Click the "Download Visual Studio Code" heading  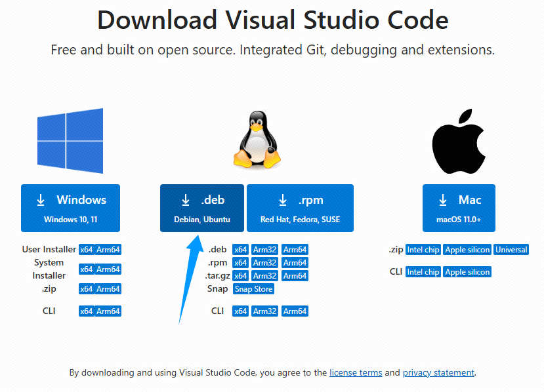[x=273, y=20]
